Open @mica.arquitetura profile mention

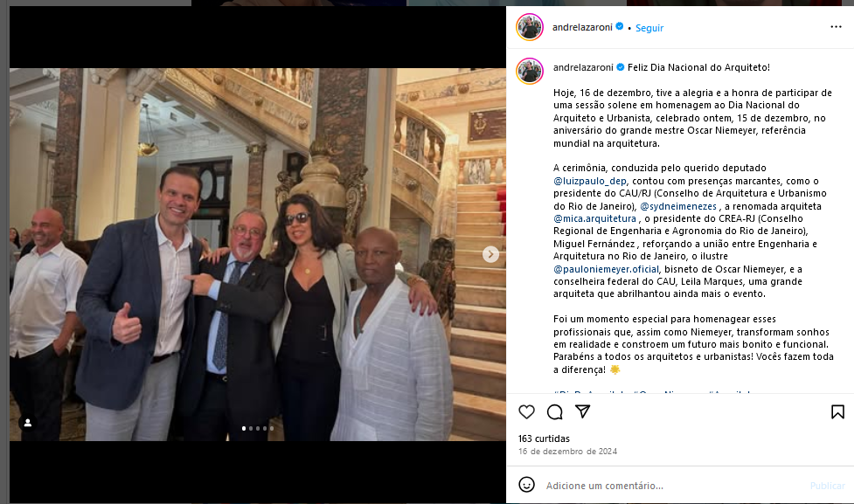(594, 218)
